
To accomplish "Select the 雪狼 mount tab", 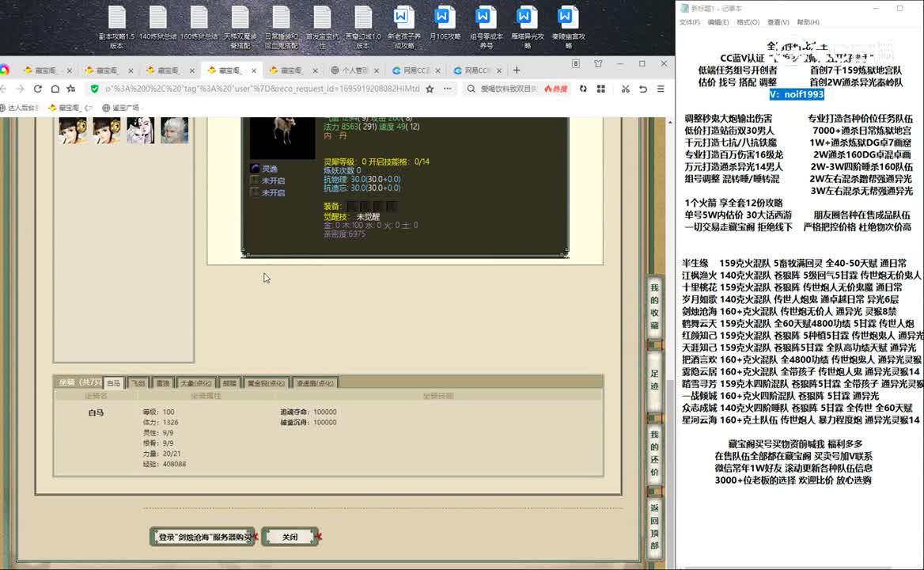I will (x=163, y=383).
